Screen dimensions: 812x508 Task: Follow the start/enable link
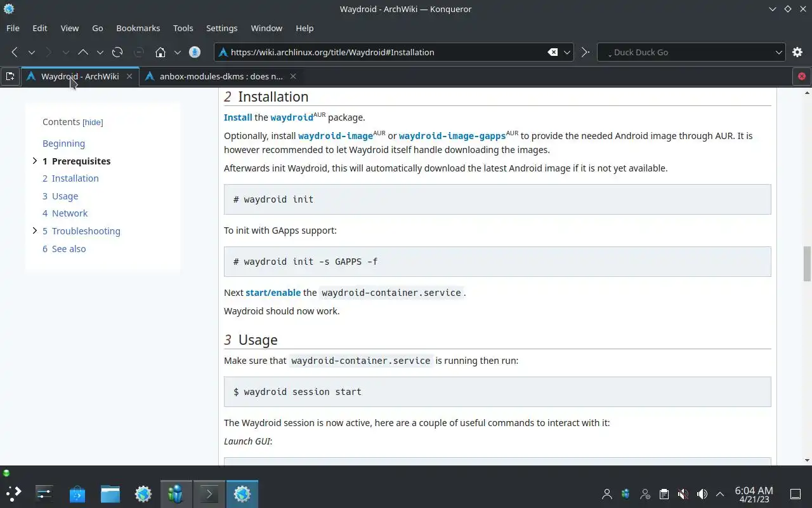273,293
